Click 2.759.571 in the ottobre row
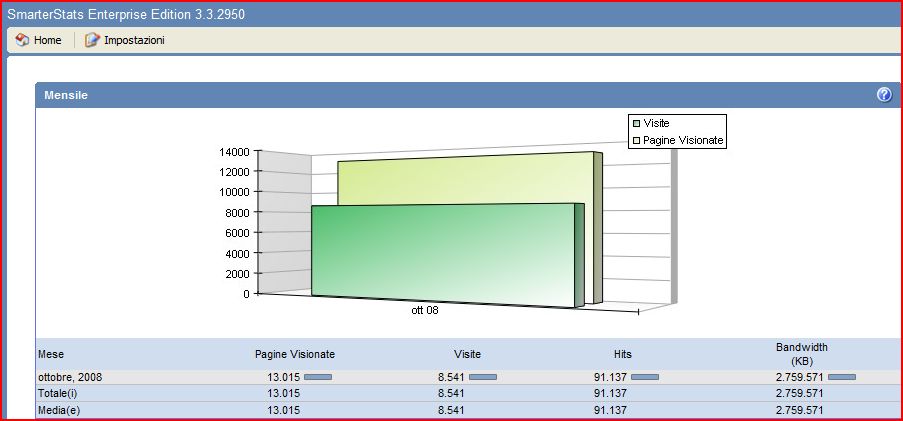903x421 pixels. 799,377
